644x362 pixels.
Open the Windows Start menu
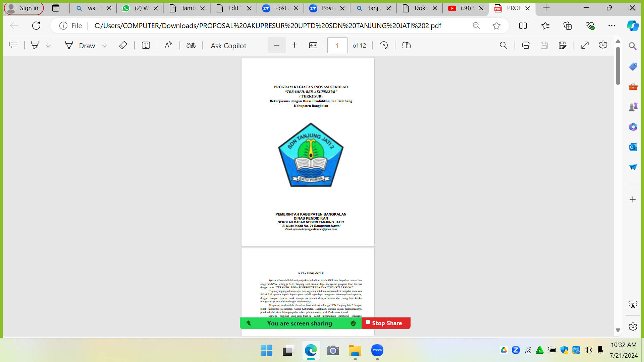[266, 351]
